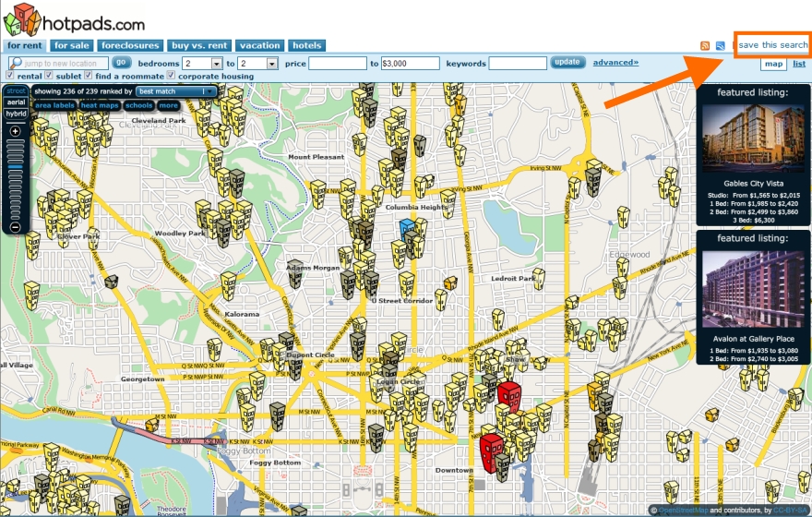Open the orange RSS feed icon
This screenshot has height=517, width=812.
(705, 45)
